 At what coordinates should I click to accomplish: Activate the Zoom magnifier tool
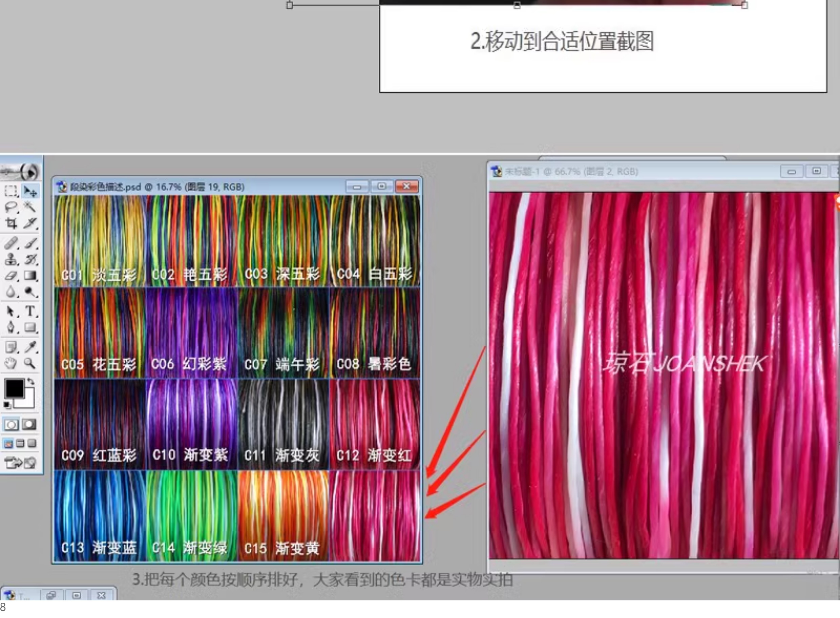(x=30, y=363)
